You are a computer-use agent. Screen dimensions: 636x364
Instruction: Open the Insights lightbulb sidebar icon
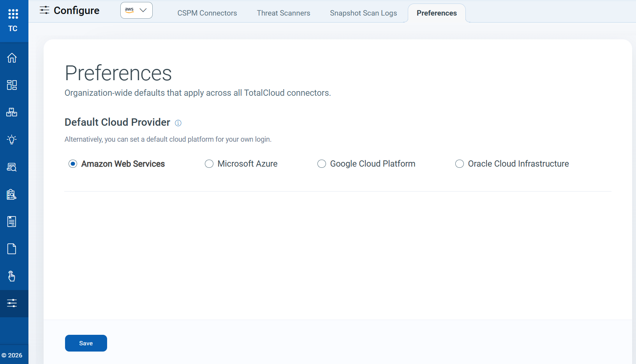[12, 139]
